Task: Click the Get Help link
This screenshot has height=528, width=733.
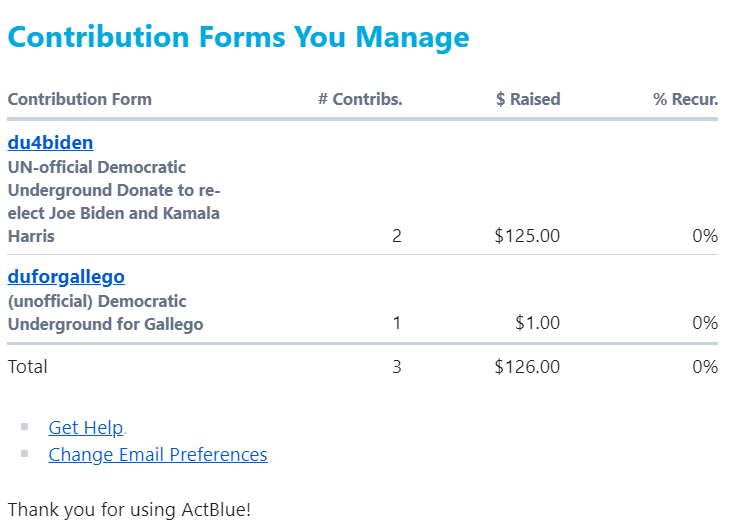Action: (85, 428)
